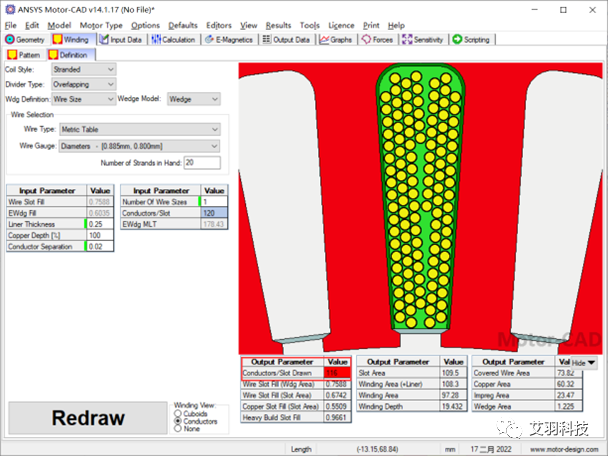Click the red Conductors/Slot Drawn value cell

coord(337,373)
